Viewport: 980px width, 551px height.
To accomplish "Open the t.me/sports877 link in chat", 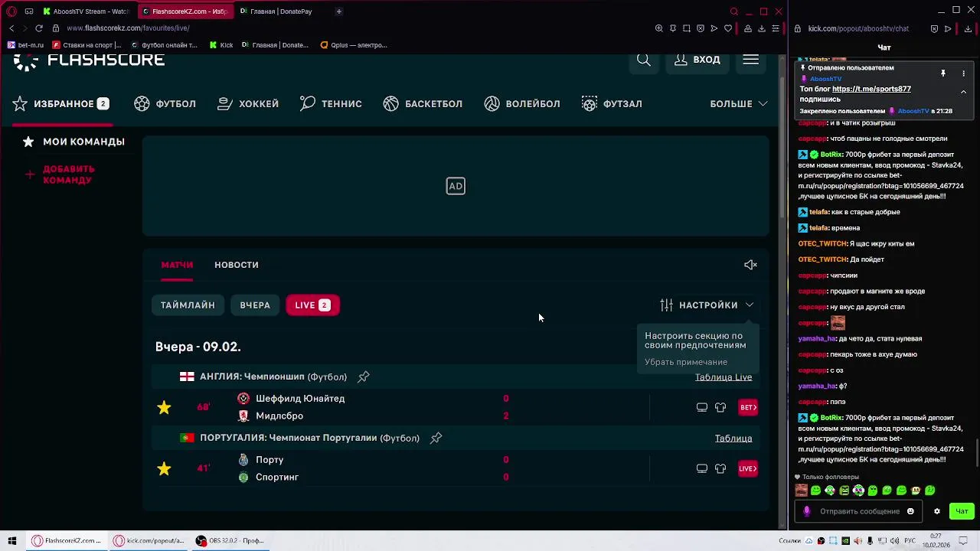I will (x=871, y=89).
